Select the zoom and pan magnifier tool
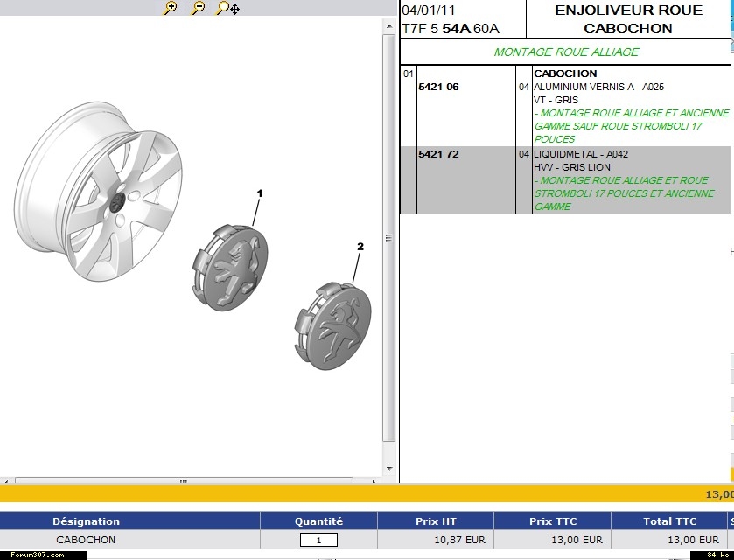734x560 pixels. pos(228,8)
